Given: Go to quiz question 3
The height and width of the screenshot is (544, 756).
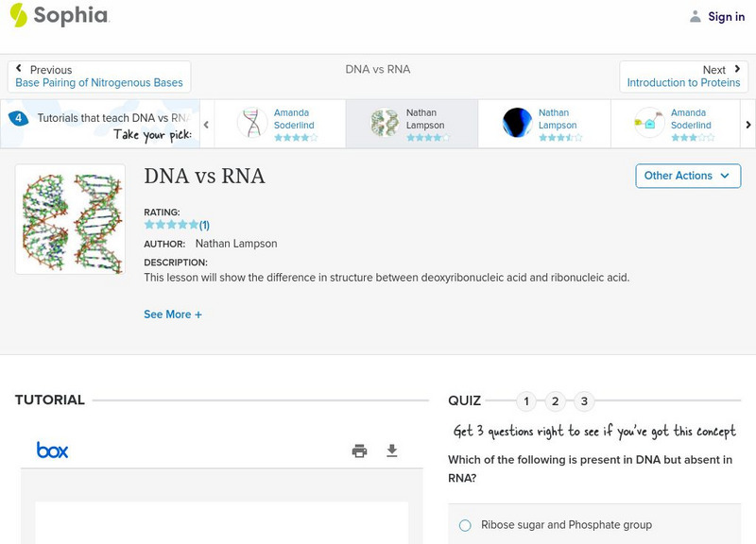Looking at the screenshot, I should tap(584, 401).
